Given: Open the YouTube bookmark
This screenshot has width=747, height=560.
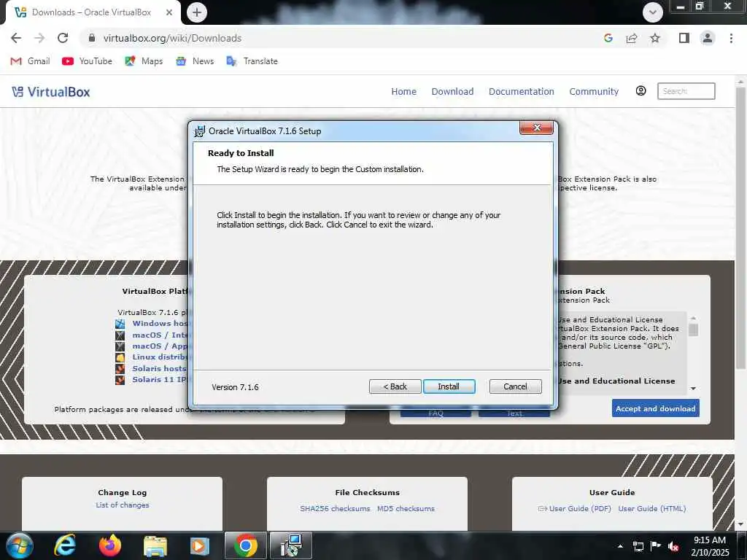Looking at the screenshot, I should 88,61.
